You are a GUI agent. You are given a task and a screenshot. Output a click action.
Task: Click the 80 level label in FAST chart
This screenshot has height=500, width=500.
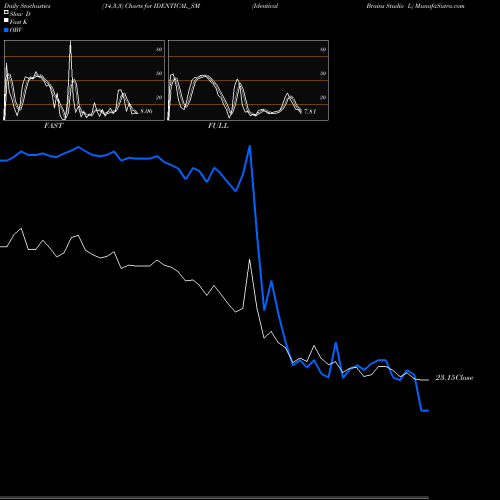[x=159, y=49]
